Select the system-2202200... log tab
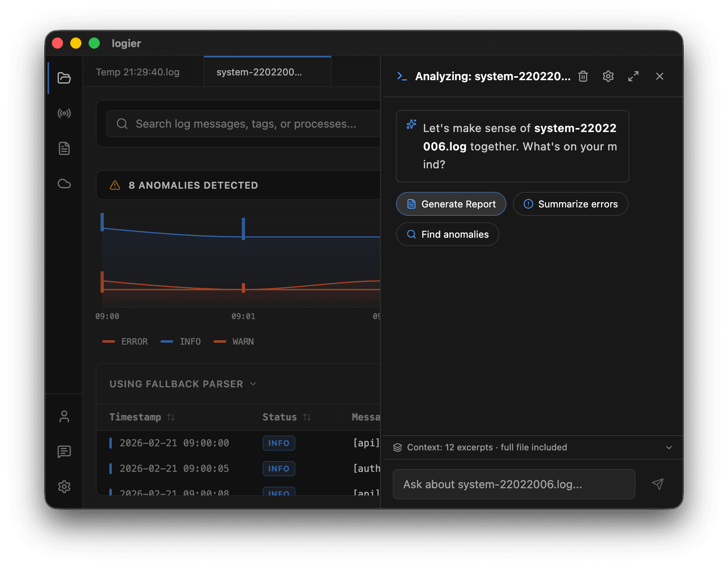The image size is (728, 568). 267,72
